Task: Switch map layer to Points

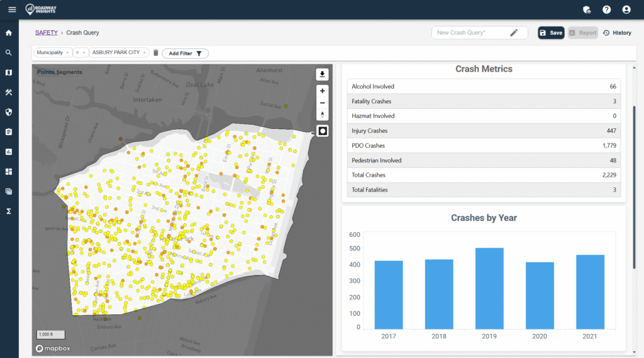Action: pos(46,72)
